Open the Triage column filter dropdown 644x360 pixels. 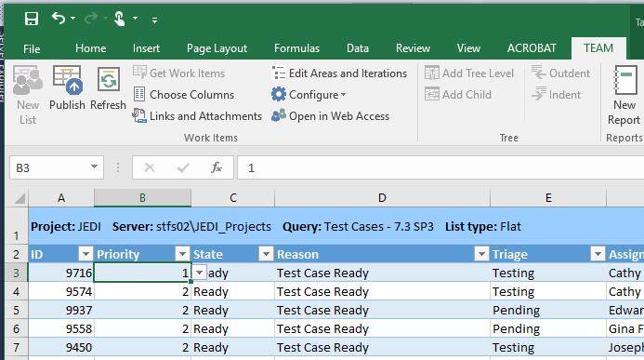click(598, 254)
